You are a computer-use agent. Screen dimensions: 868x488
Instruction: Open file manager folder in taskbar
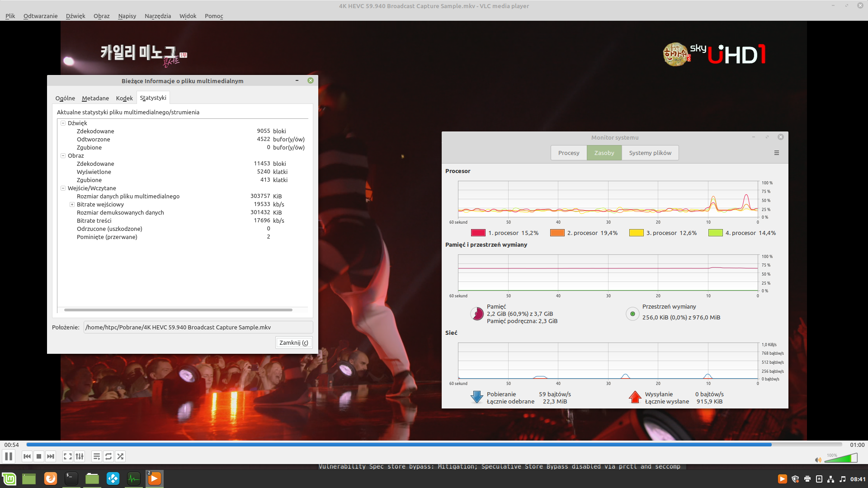(92, 479)
